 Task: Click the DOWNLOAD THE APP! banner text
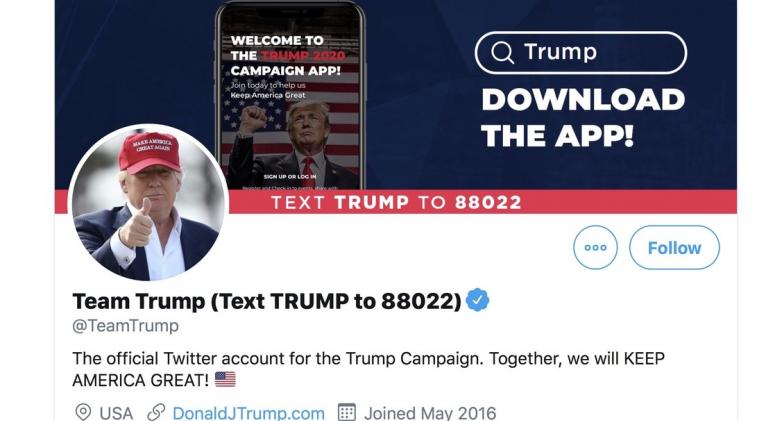pyautogui.click(x=583, y=118)
